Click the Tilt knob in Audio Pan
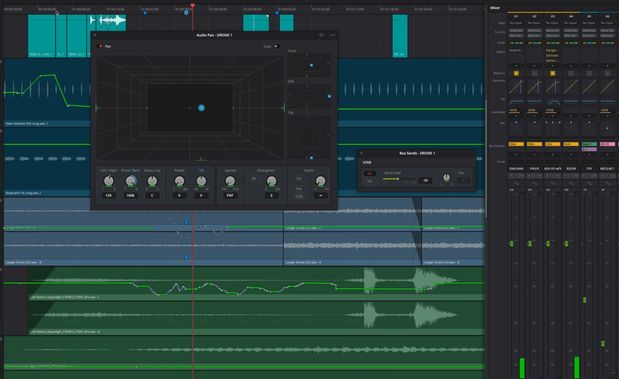 pos(201,181)
